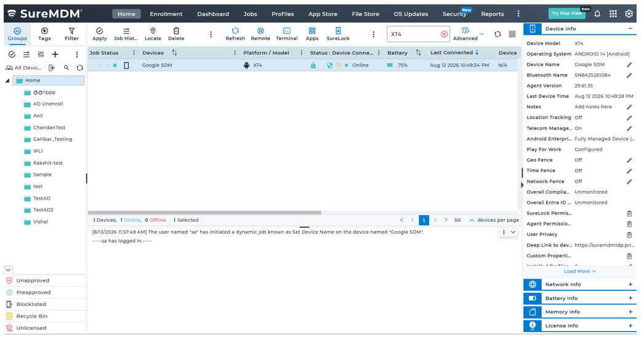Open Remote control for device
This screenshot has width=644, height=339.
click(x=261, y=34)
